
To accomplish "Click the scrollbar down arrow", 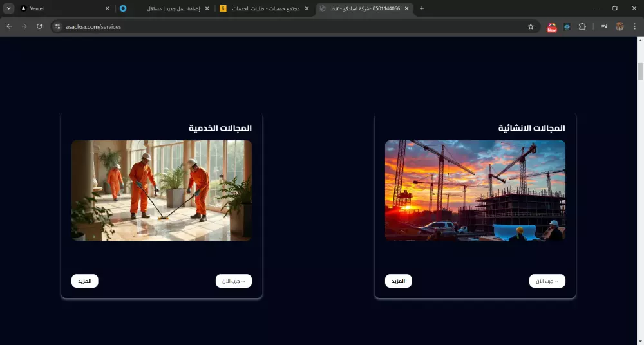I will point(640,342).
